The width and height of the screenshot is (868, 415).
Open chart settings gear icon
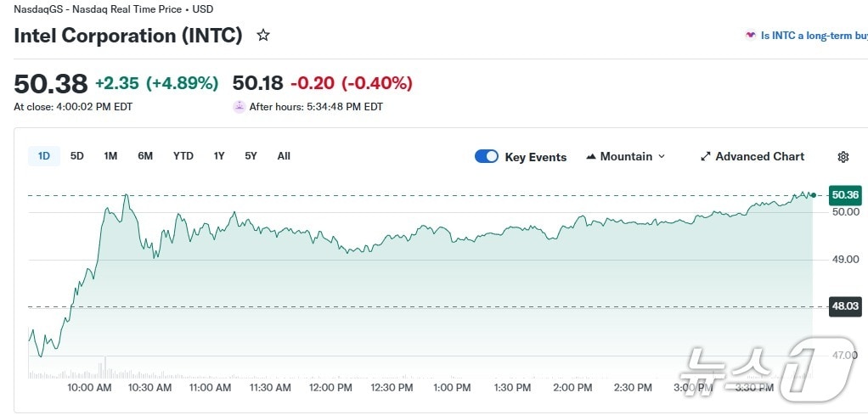tap(843, 157)
